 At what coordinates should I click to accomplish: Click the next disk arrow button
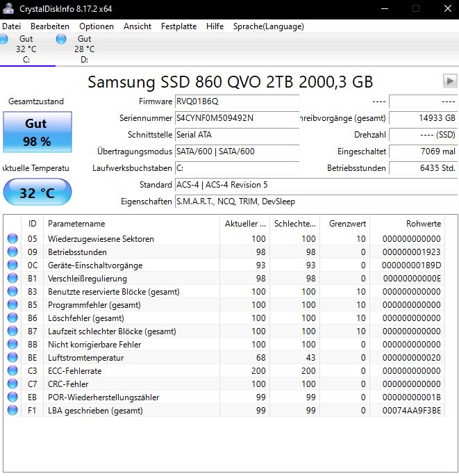click(x=450, y=81)
